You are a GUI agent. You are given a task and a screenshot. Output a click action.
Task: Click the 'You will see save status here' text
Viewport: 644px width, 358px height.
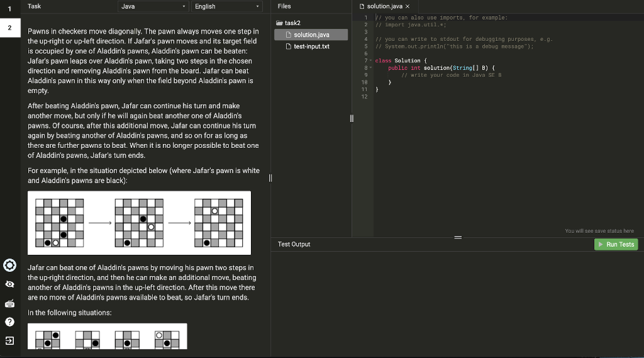(599, 231)
